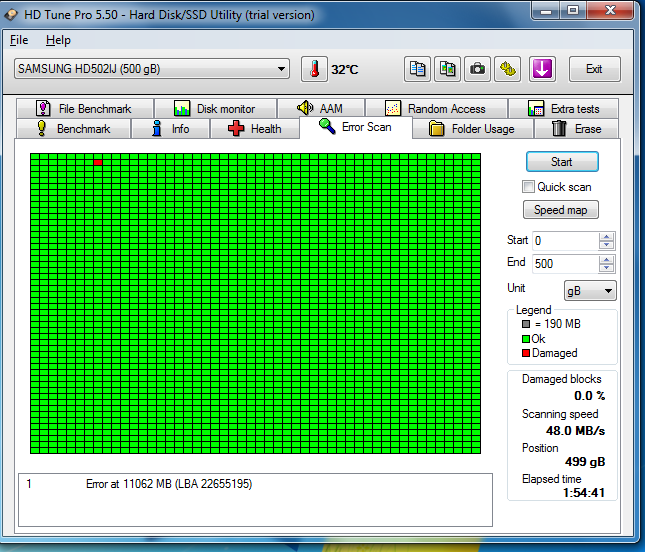Click the HD Tune Pro title bar icon
This screenshot has width=645, height=552.
[11, 15]
